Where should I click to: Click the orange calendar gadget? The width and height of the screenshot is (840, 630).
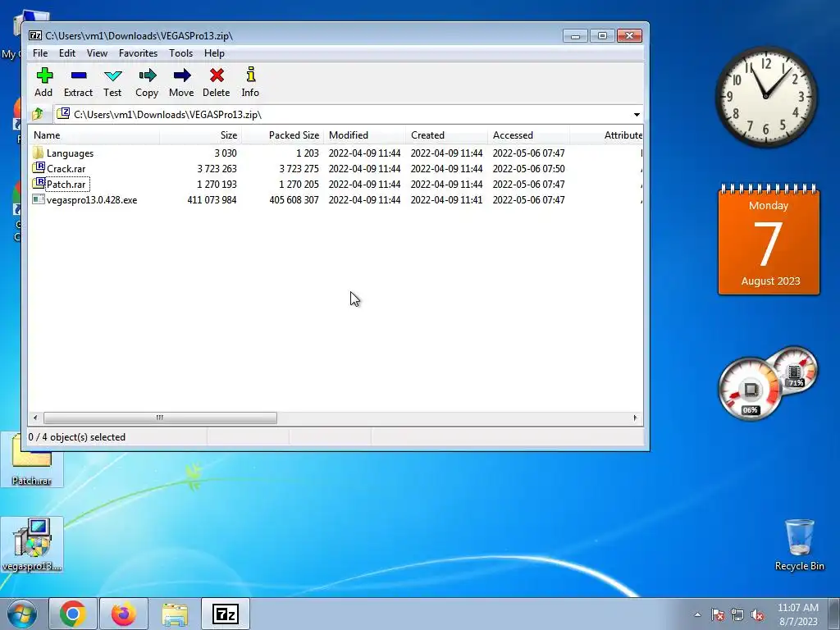click(769, 240)
